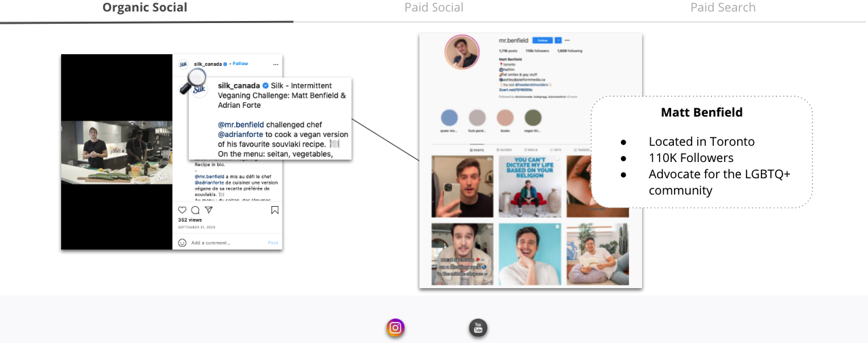
Task: Select the Posts tab on the profile
Action: pos(477,150)
